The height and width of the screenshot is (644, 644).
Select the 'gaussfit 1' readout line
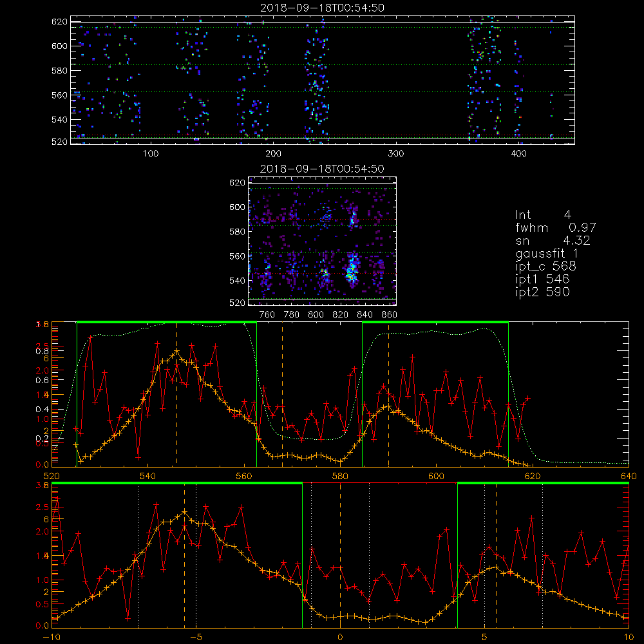[547, 253]
